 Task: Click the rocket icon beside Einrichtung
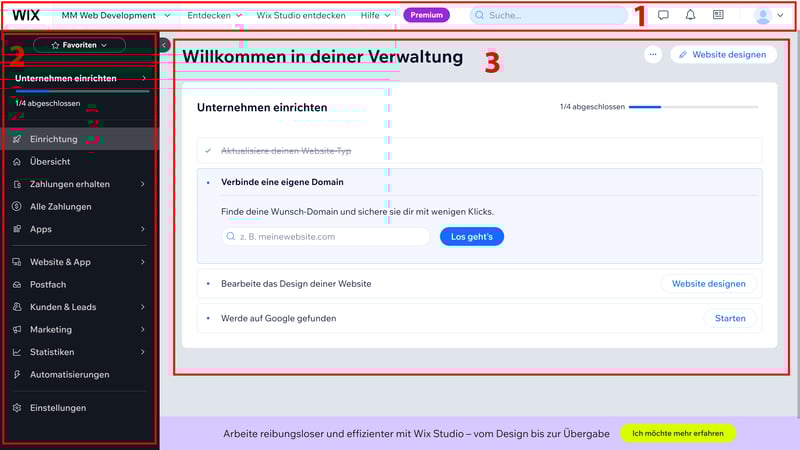[x=17, y=139]
